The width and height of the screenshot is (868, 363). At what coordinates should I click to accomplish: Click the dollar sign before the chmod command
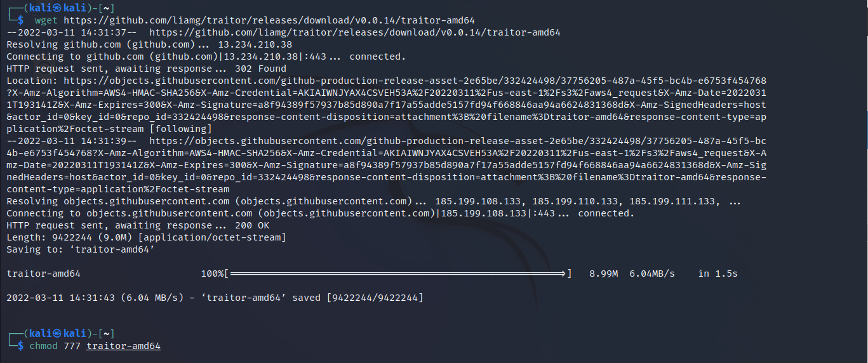pyautogui.click(x=21, y=346)
